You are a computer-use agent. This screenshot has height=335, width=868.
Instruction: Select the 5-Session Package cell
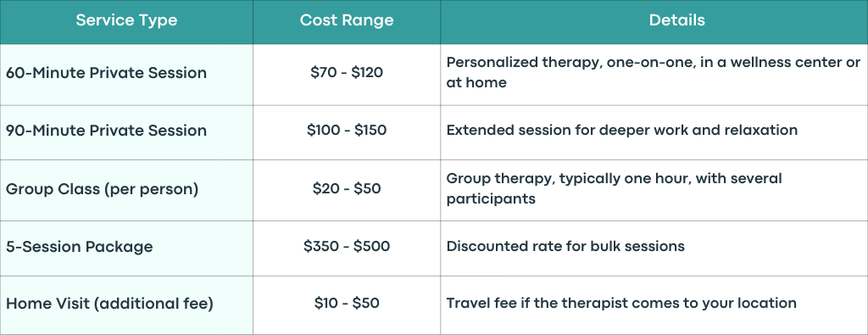[126, 248]
